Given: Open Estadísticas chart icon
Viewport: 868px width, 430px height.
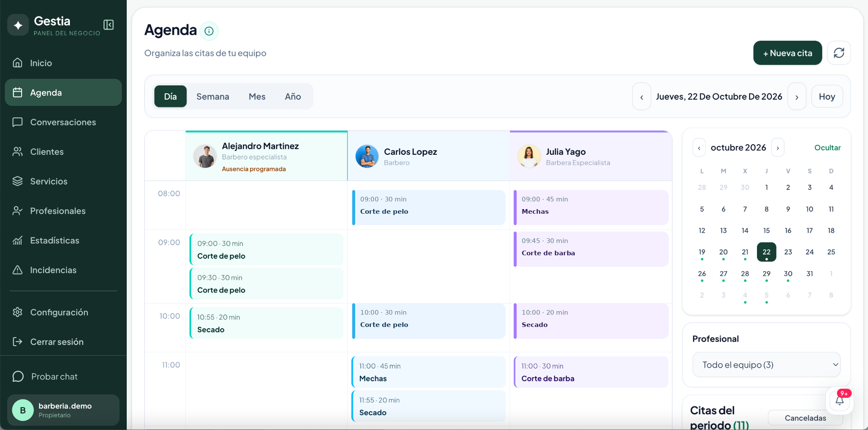Looking at the screenshot, I should coord(17,240).
